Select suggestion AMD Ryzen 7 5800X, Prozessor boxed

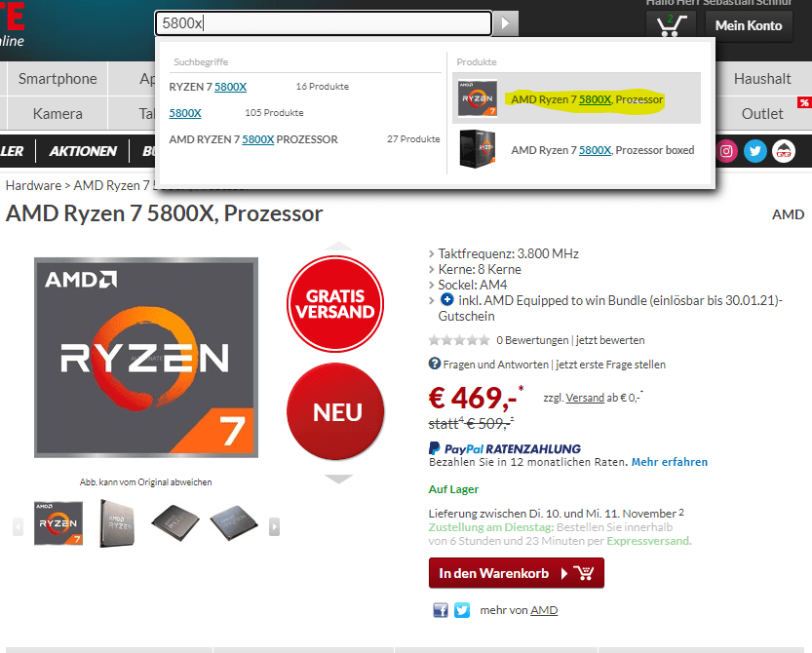[576, 150]
